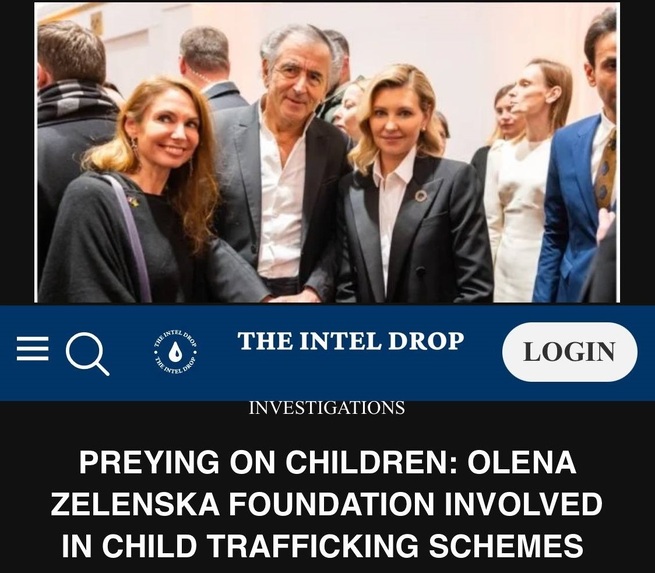Click the woman in the white dress
The height and width of the screenshot is (573, 655).
pos(522,180)
